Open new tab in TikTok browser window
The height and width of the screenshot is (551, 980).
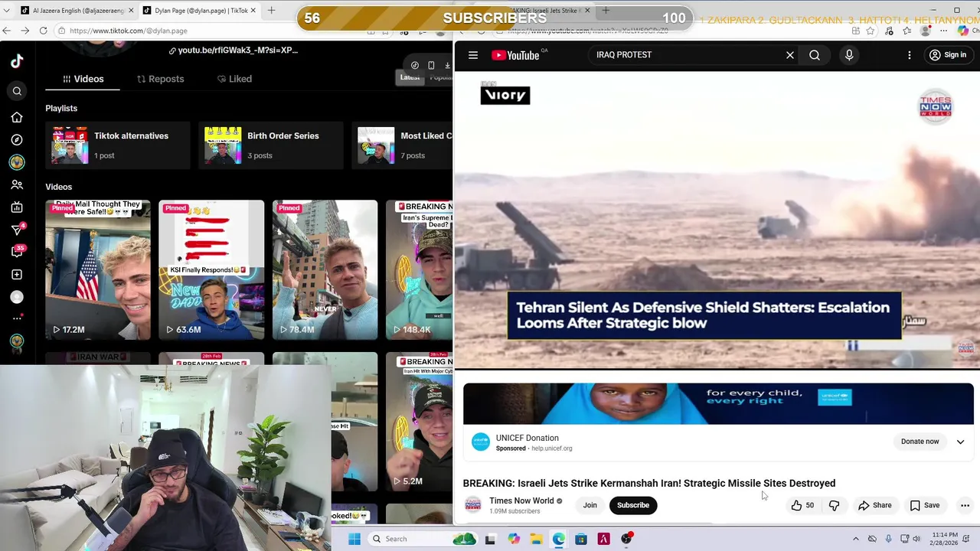coord(271,11)
